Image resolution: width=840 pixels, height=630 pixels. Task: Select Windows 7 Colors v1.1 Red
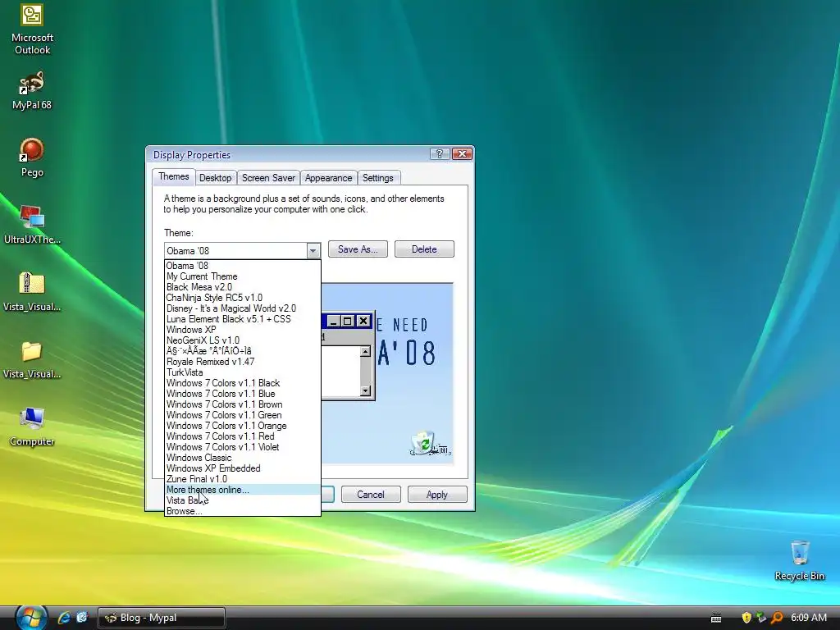coord(242,436)
